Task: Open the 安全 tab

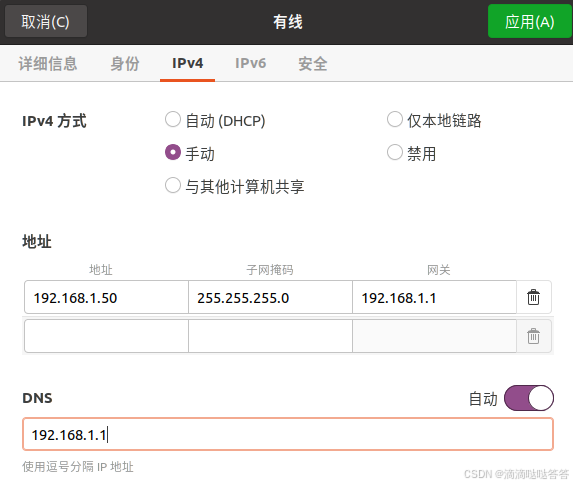Action: tap(312, 64)
